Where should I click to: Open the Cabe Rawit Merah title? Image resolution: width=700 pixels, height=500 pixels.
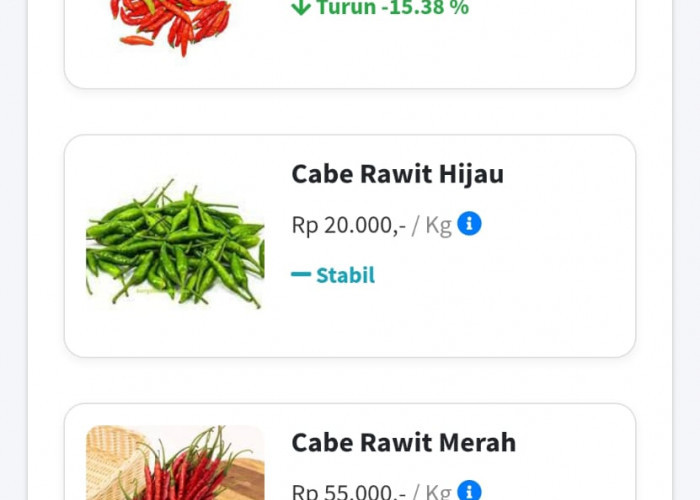pyautogui.click(x=403, y=442)
